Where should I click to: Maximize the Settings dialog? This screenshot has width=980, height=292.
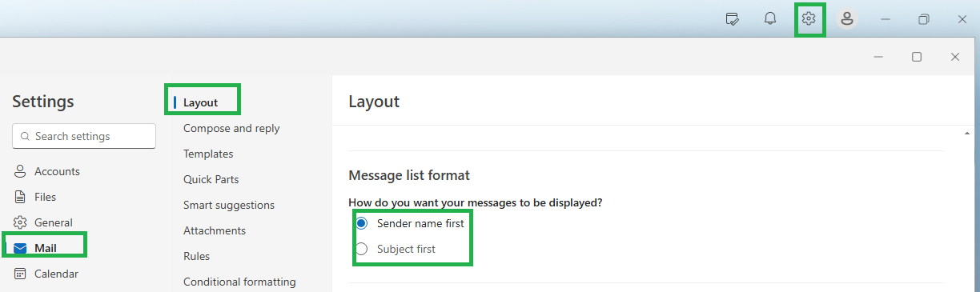pos(917,57)
